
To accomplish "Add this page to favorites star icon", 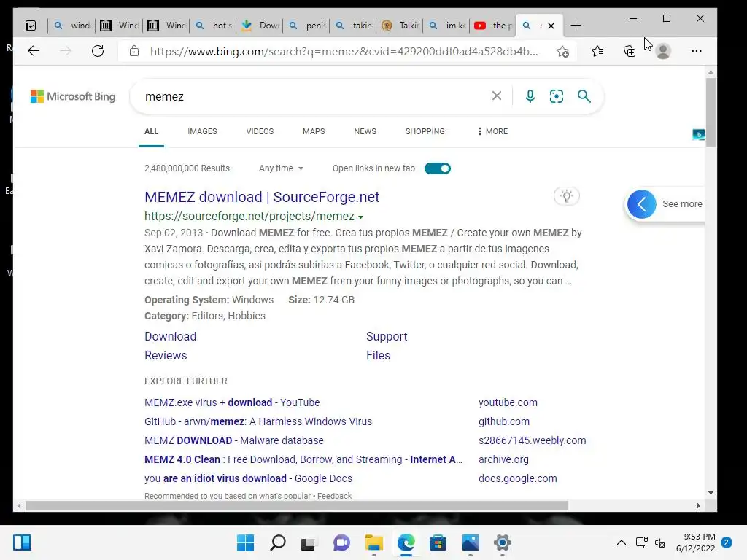I will (x=562, y=52).
